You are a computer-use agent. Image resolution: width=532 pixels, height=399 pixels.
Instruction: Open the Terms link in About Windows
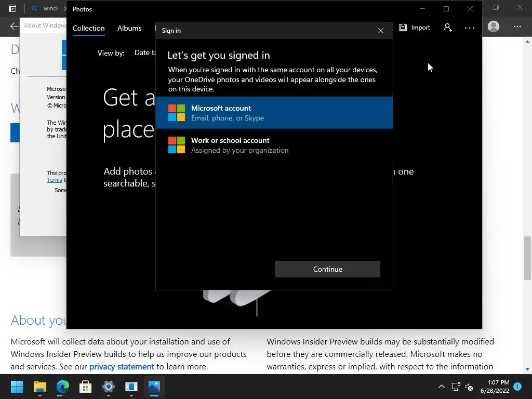(54, 180)
